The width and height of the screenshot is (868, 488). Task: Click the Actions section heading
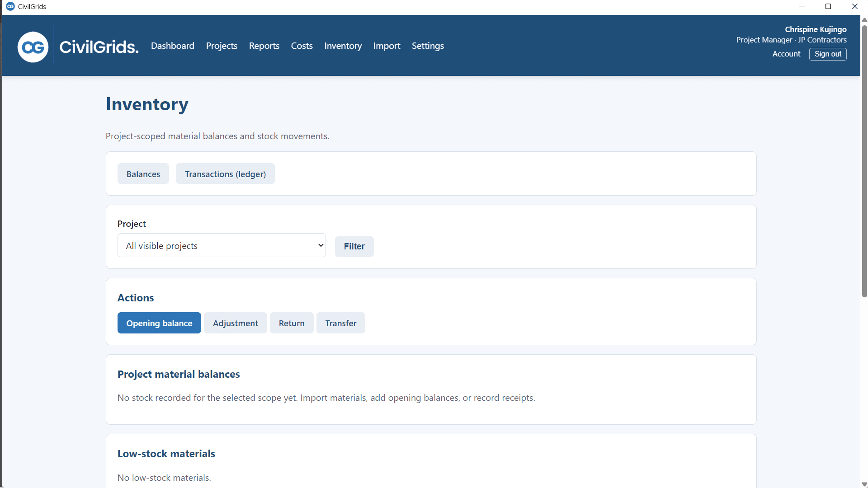click(136, 298)
